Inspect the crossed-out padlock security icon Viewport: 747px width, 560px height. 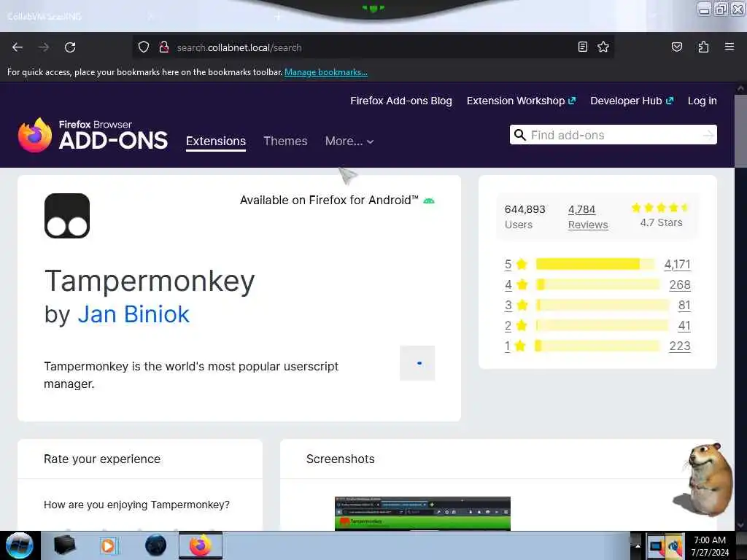(164, 47)
